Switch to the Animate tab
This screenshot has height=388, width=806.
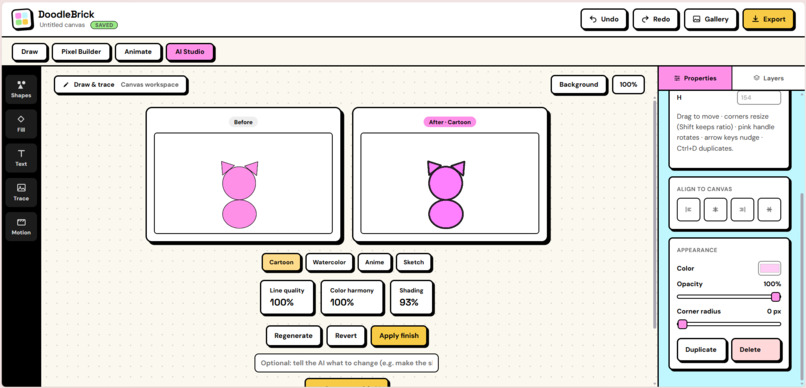[x=138, y=52]
